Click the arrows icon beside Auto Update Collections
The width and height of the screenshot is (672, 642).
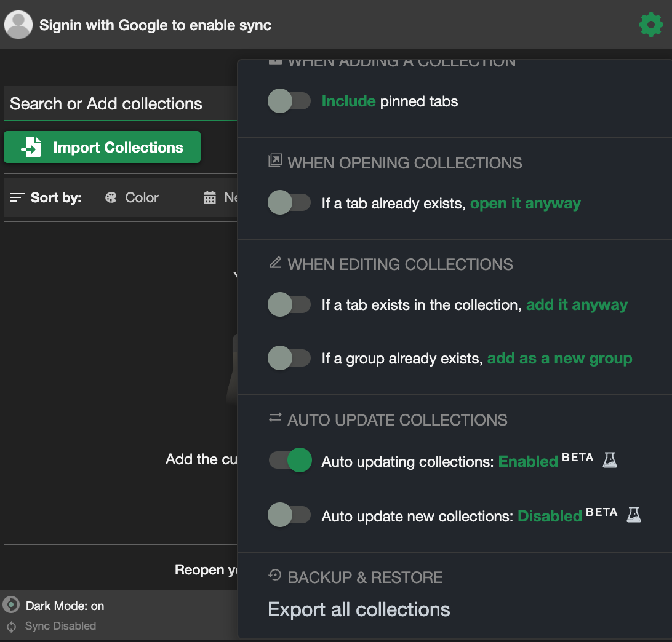pyautogui.click(x=275, y=418)
